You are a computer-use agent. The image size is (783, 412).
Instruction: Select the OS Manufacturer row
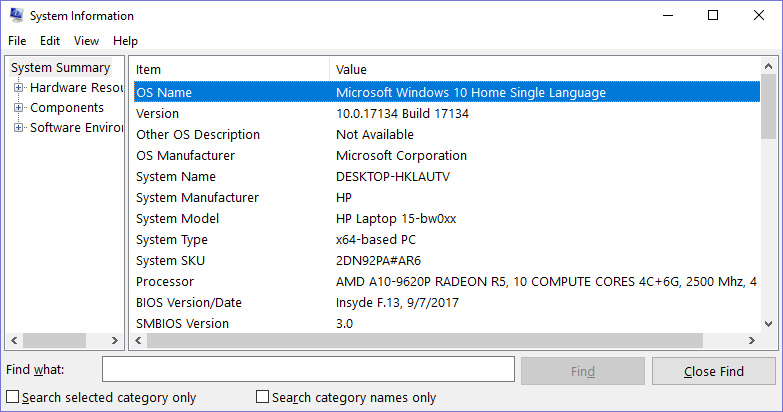click(x=447, y=155)
